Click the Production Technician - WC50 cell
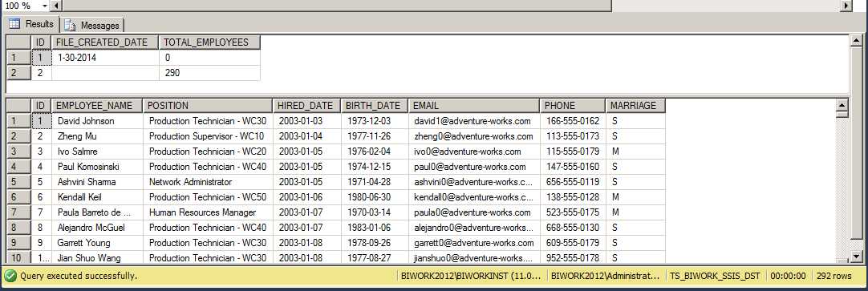 (x=208, y=197)
